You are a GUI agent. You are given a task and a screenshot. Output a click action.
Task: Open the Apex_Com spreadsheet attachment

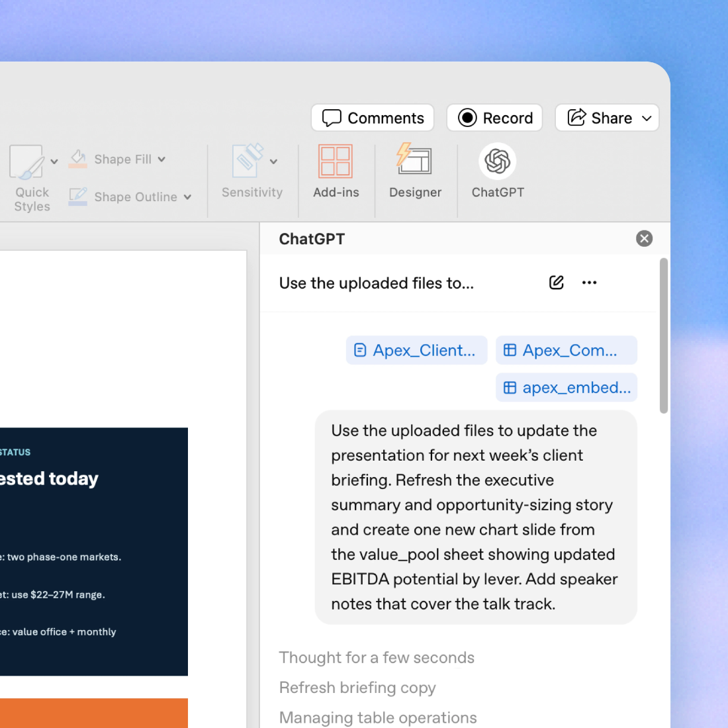[x=567, y=350]
